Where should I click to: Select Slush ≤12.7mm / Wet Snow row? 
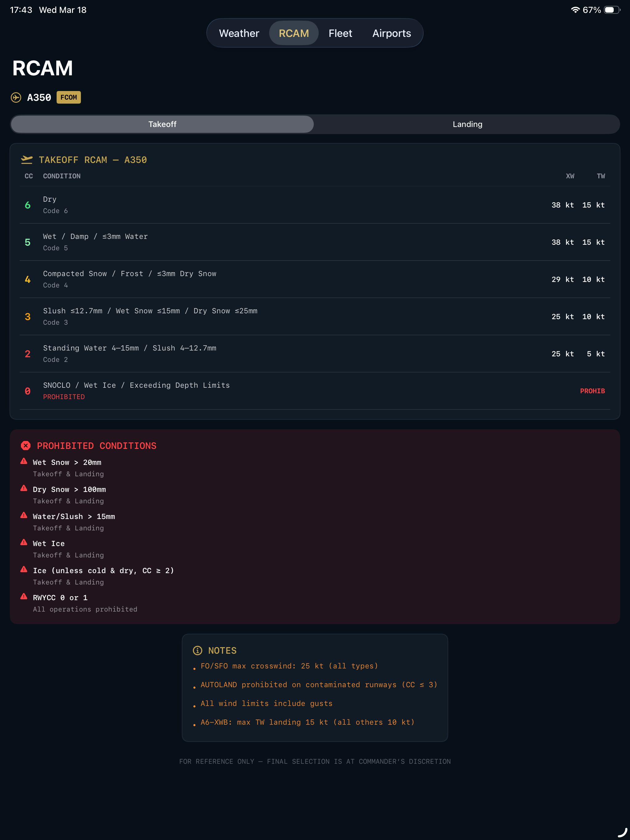[315, 317]
